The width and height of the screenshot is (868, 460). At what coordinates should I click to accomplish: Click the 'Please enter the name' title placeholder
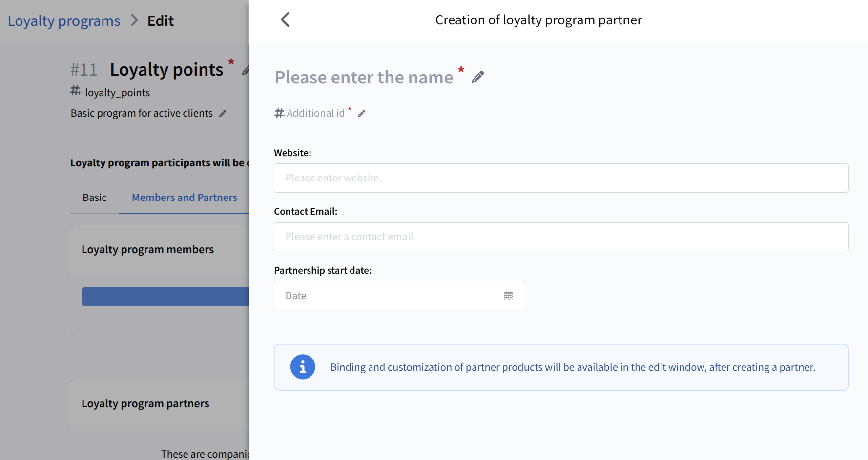pos(364,78)
